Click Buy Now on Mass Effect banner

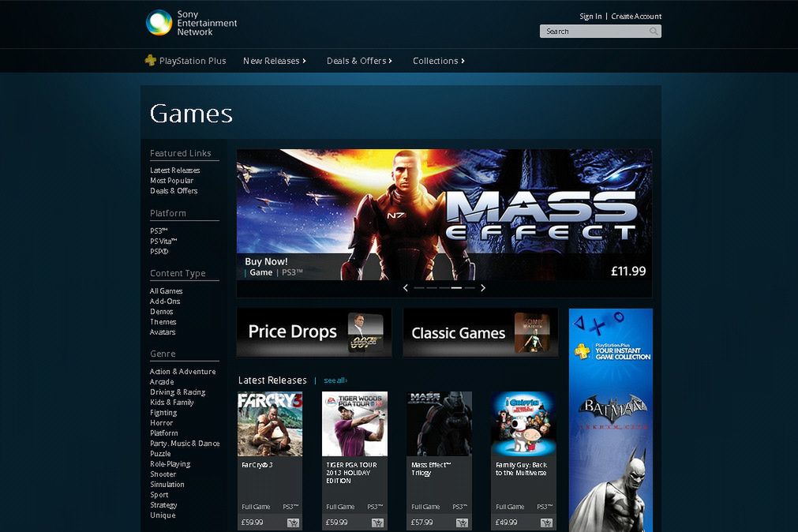click(x=266, y=261)
